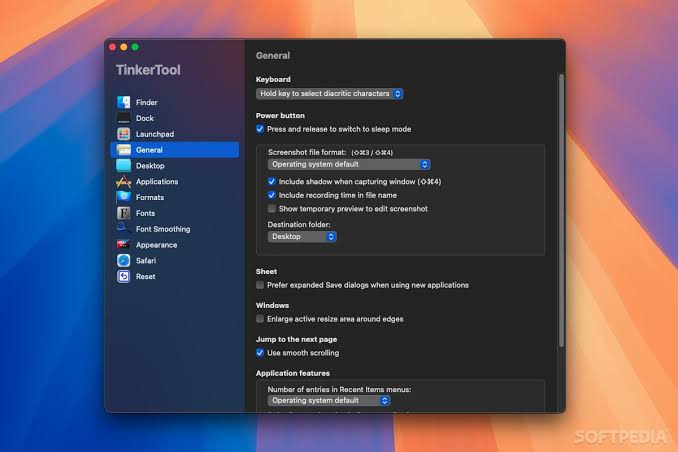The image size is (678, 452).
Task: Toggle Use smooth scrolling checkbox
Action: click(260, 353)
